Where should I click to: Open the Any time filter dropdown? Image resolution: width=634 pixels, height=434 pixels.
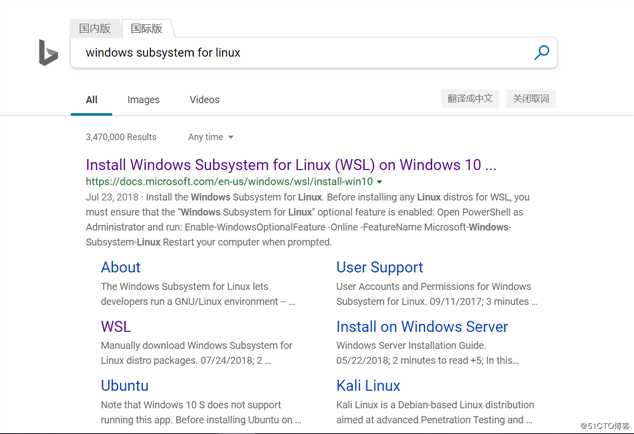tap(211, 137)
